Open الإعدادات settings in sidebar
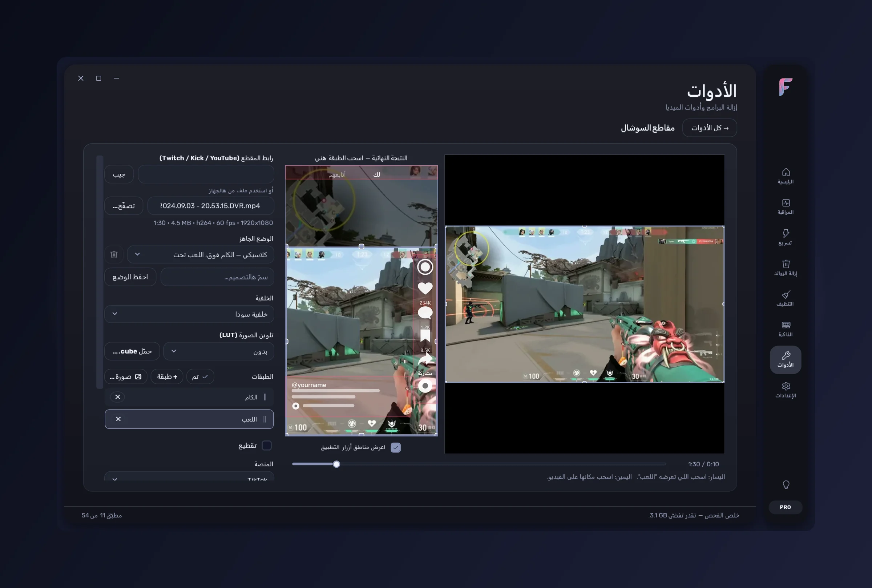This screenshot has width=872, height=588. [x=786, y=390]
